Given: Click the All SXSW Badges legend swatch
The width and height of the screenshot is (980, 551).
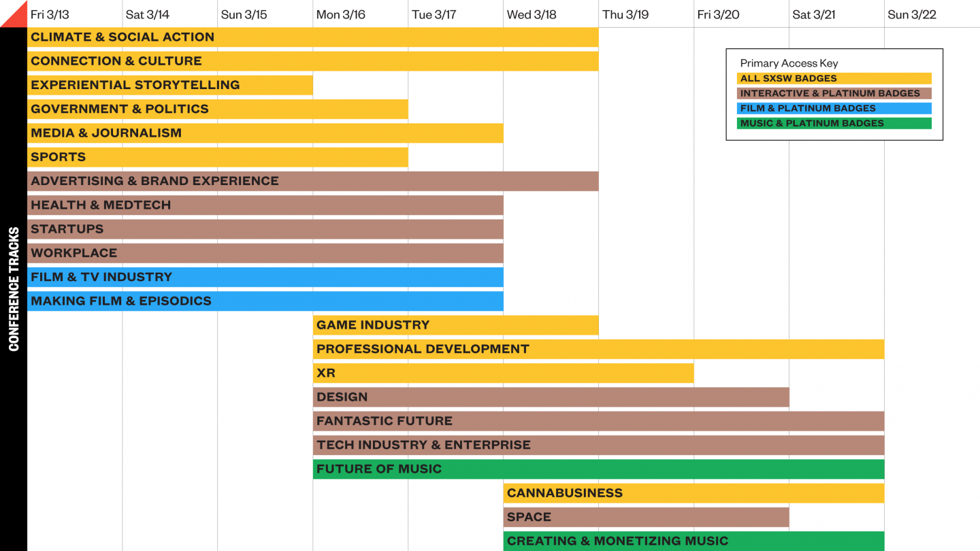Looking at the screenshot, I should tap(834, 78).
